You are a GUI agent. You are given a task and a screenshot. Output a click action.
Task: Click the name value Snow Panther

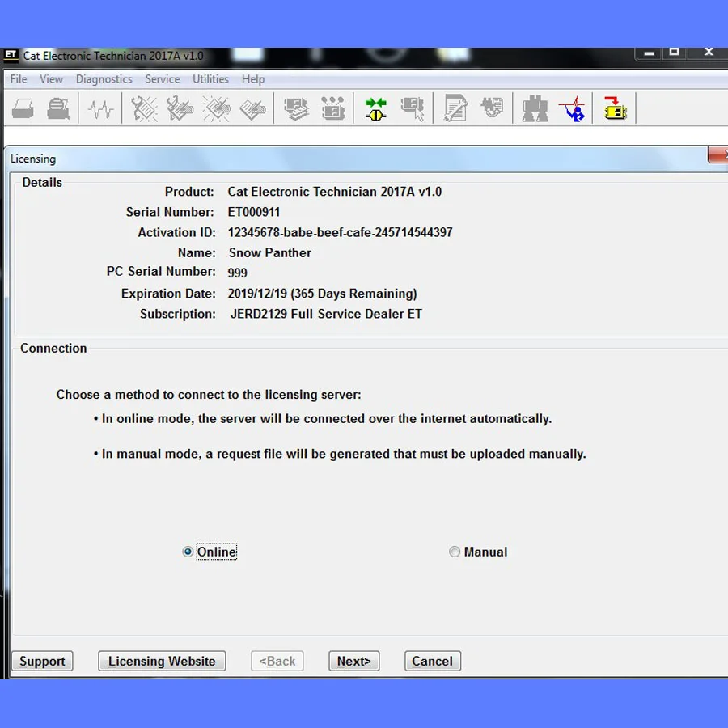269,252
